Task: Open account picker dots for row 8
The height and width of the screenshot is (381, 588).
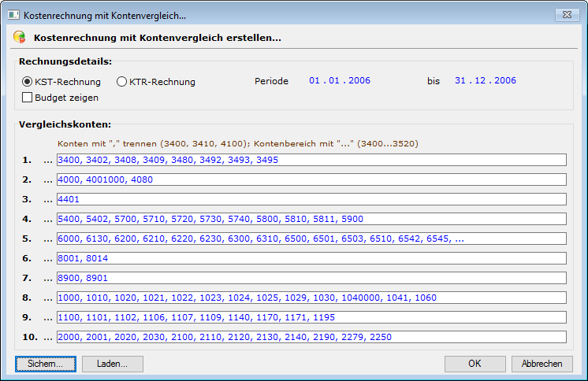Action: click(x=48, y=298)
